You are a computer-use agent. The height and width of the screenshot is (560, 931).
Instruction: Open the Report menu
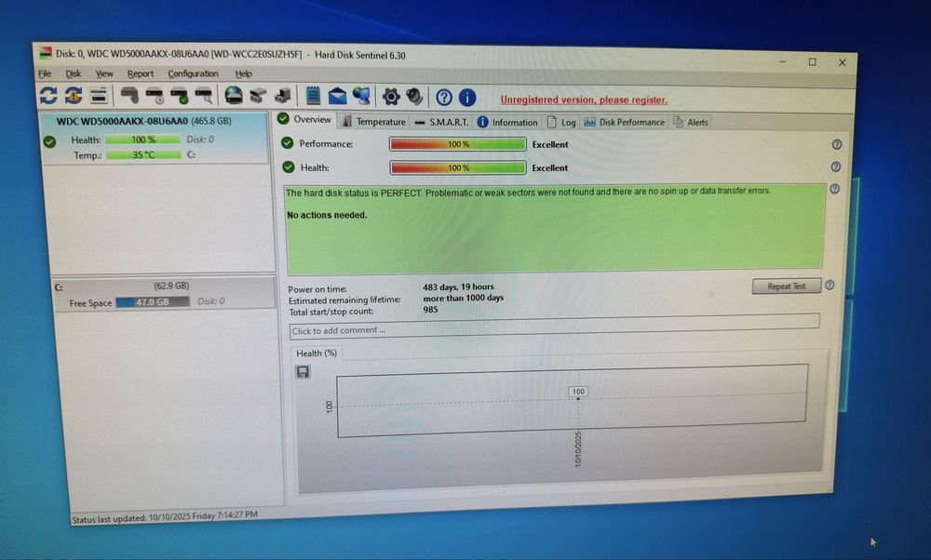(141, 73)
